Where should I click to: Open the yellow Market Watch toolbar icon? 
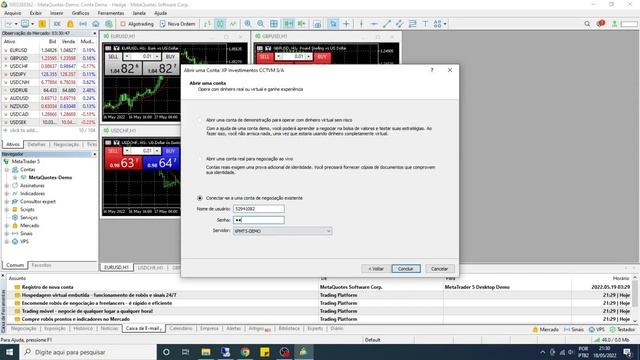click(42, 24)
